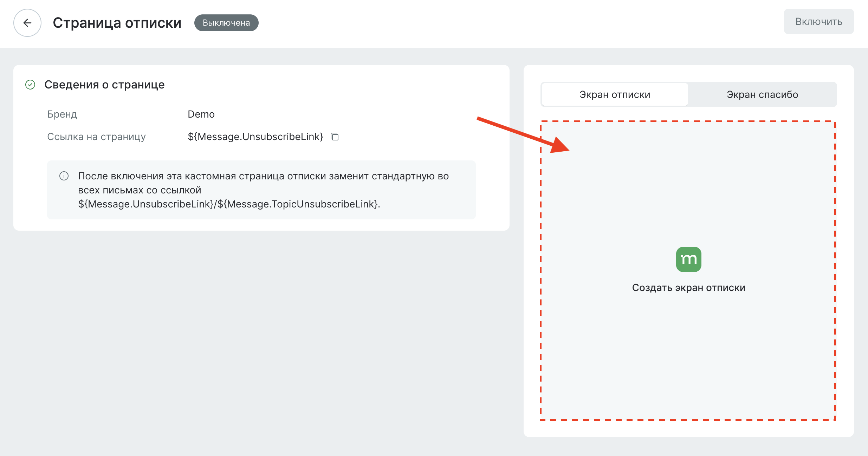Viewport: 868px width, 456px height.
Task: Click the Demo brand name
Action: pos(201,114)
